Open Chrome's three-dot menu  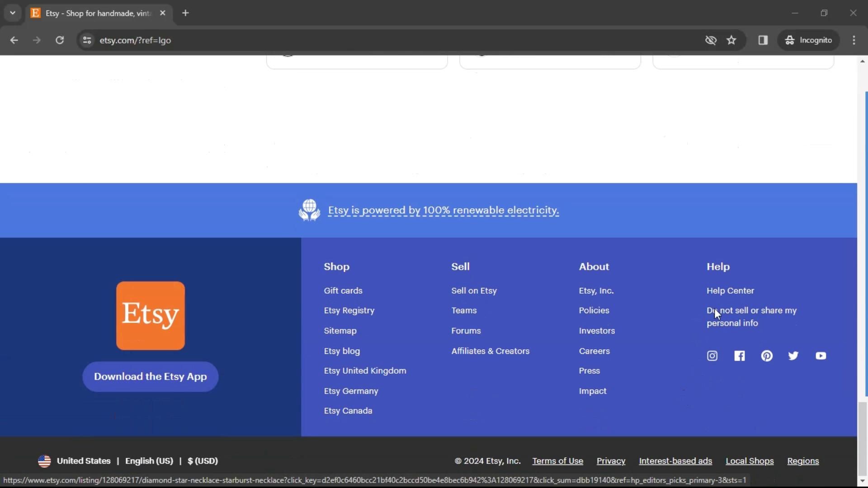854,40
